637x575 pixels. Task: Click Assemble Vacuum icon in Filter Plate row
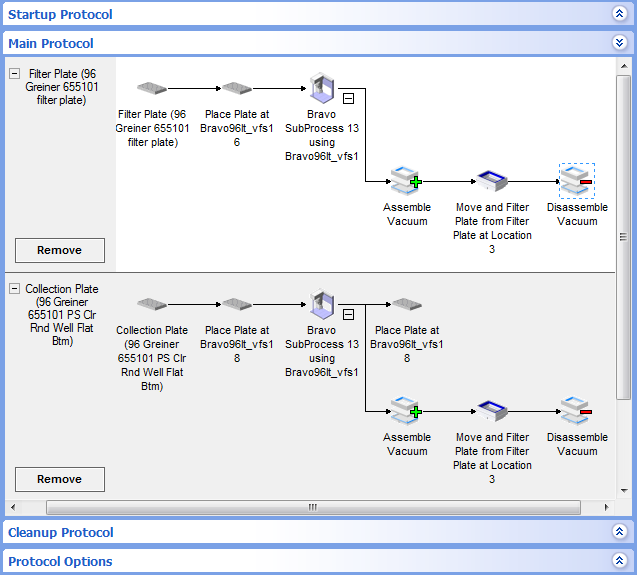pyautogui.click(x=407, y=181)
